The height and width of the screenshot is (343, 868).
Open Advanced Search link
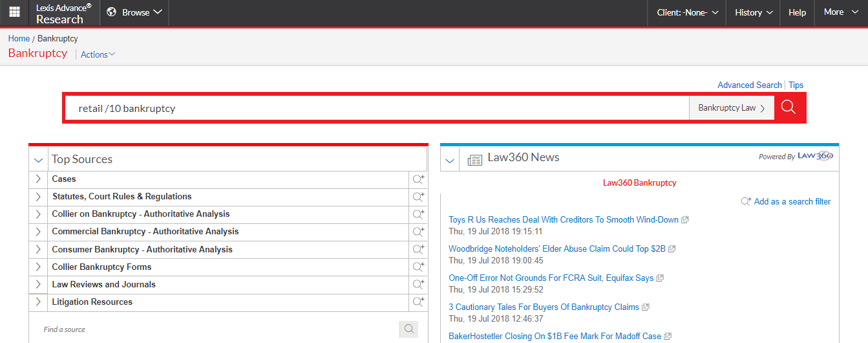(750, 85)
